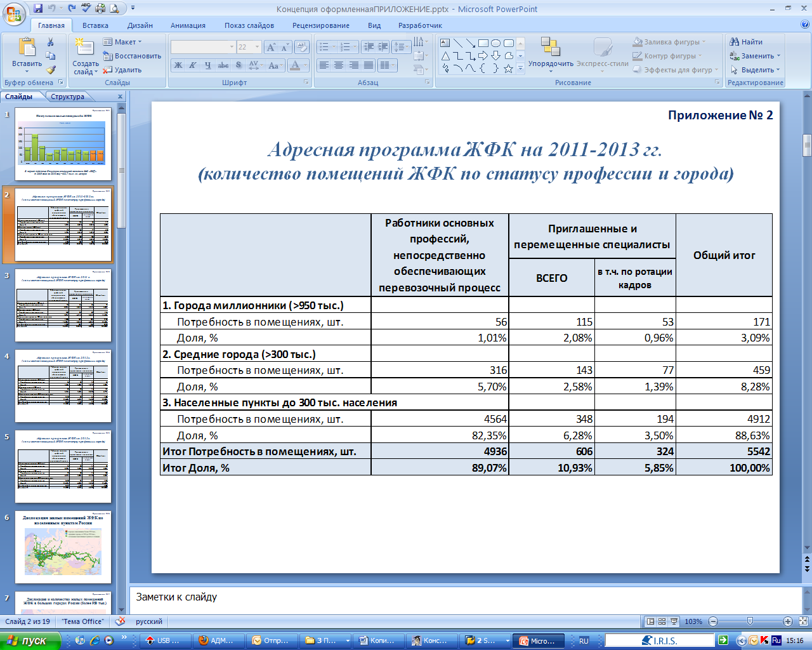Save the presentation from the quick access toolbar

click(x=39, y=8)
